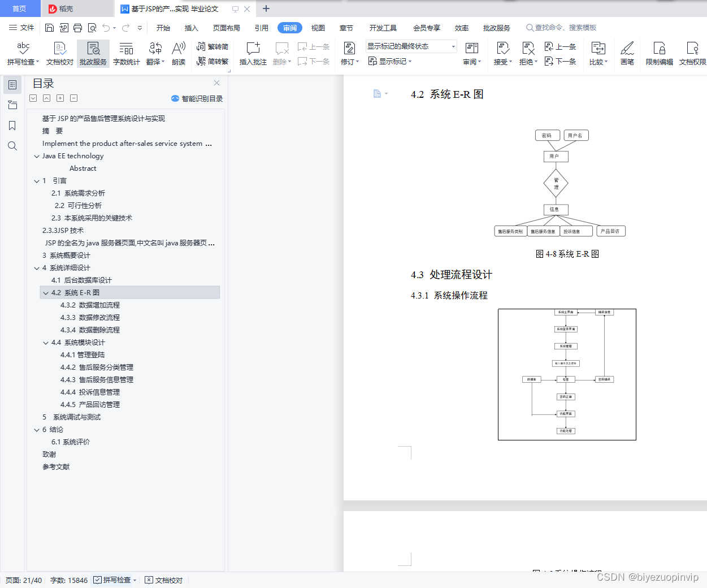Go to outline entry 参考文献
Screen dimensions: 707x588
[56, 467]
